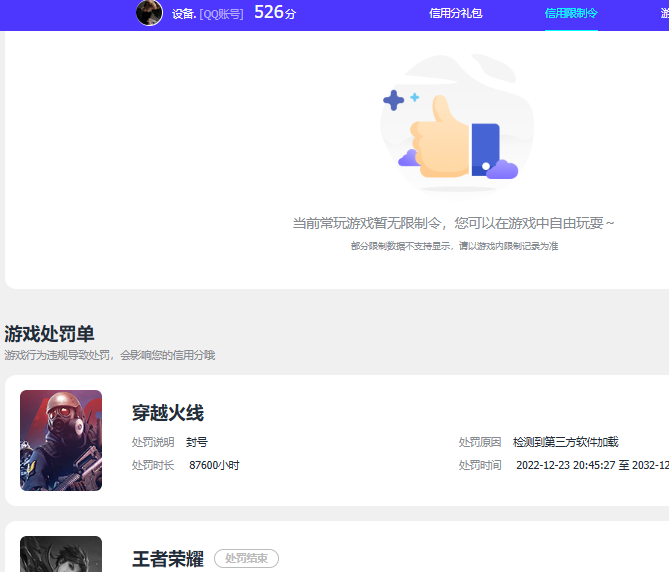Click the 游戏行为违规导致处罚 subtitle

110,355
